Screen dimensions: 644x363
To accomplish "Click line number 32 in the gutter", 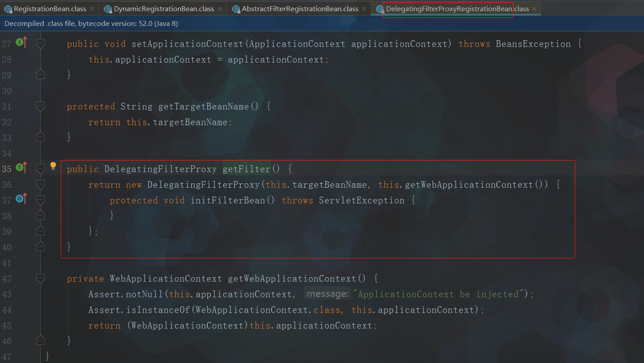I will (x=7, y=122).
